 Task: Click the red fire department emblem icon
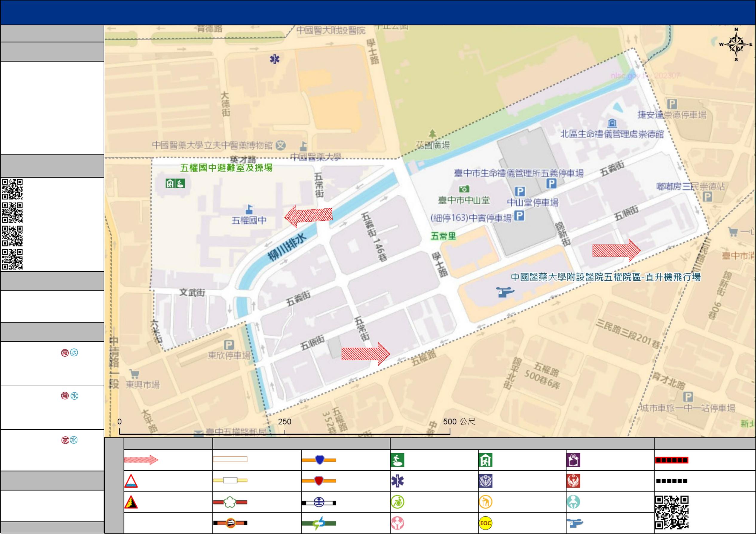point(573,481)
